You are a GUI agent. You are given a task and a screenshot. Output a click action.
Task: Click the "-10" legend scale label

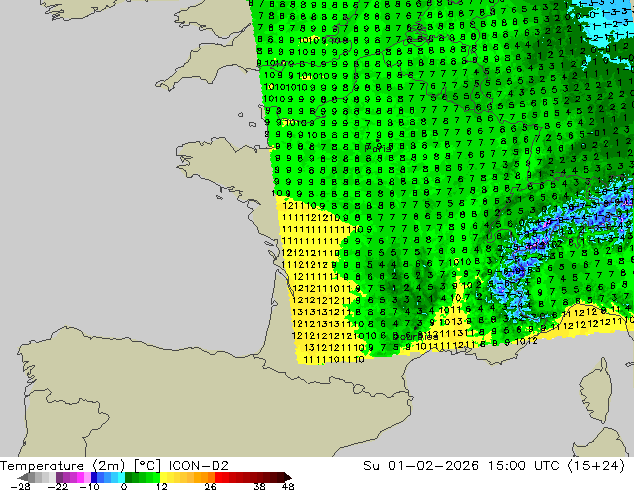[x=89, y=486]
